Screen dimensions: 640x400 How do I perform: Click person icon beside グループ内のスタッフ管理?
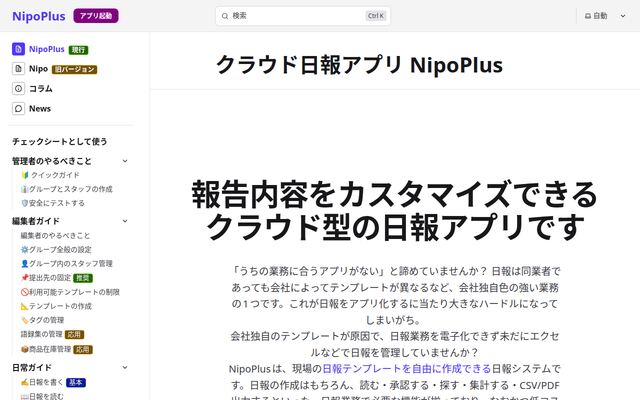pyautogui.click(x=24, y=264)
